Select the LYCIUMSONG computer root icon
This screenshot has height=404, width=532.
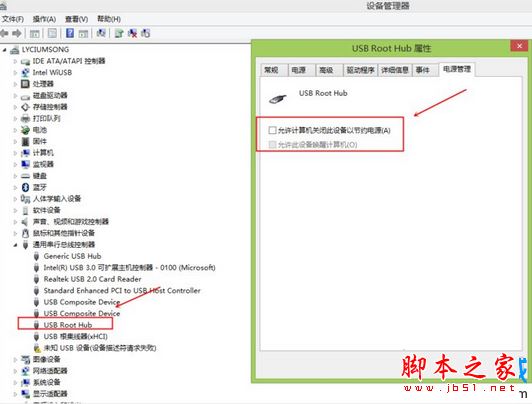(15, 50)
